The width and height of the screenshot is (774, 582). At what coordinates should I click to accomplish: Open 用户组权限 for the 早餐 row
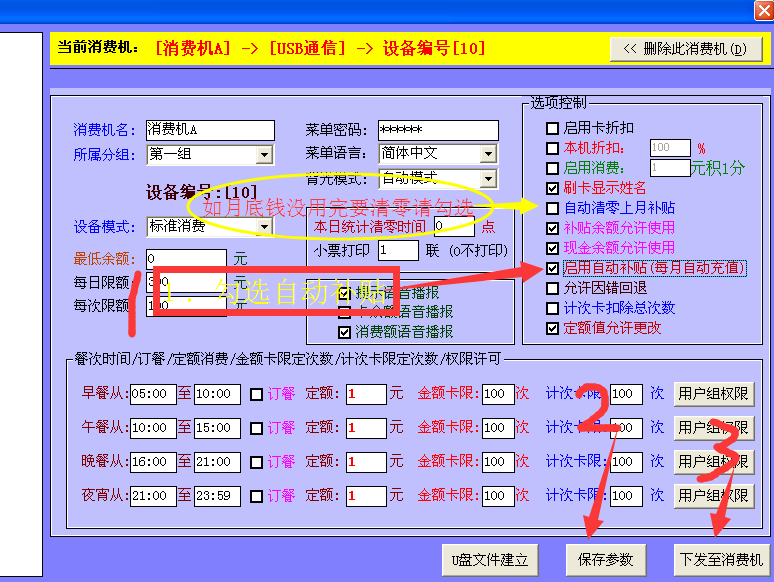[x=713, y=394]
